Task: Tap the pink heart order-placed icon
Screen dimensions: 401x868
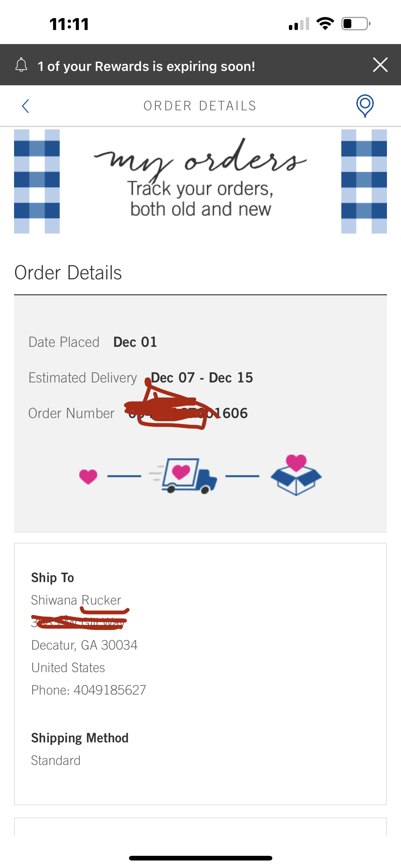Action: tap(88, 476)
